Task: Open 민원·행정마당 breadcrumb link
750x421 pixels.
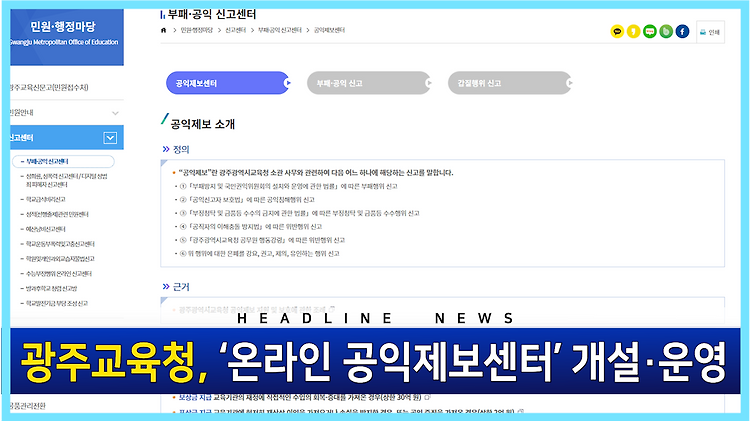Action: tap(196, 30)
